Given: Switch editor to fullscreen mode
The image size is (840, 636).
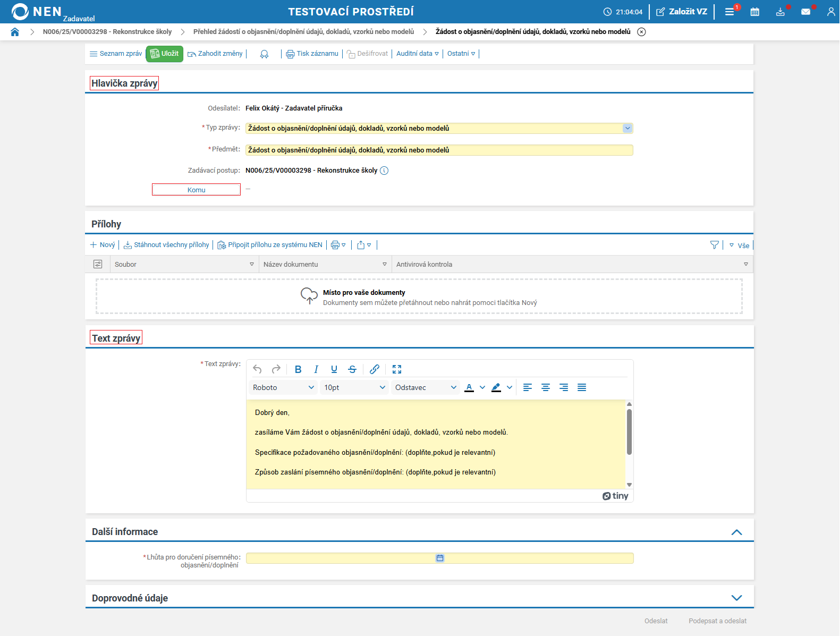Looking at the screenshot, I should [397, 369].
